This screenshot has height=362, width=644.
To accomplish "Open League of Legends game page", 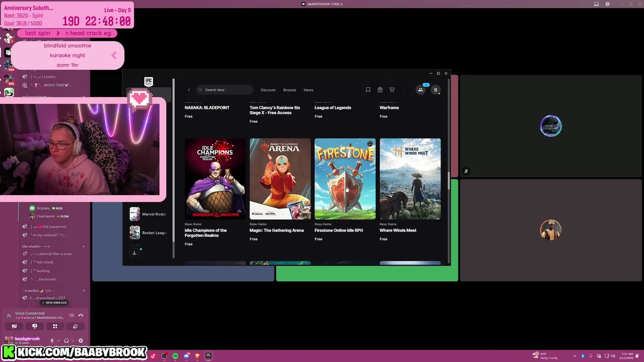I will pyautogui.click(x=333, y=108).
